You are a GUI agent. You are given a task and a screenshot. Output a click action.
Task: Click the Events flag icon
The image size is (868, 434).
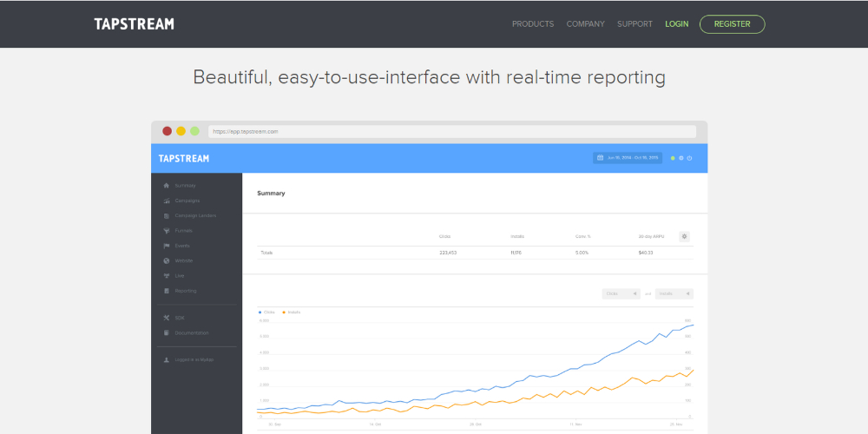pyautogui.click(x=166, y=246)
